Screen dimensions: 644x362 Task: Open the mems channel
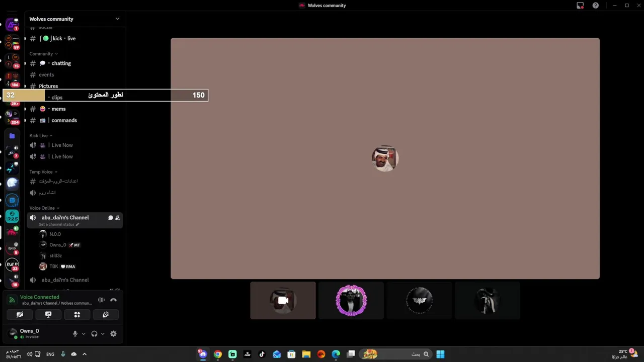[74, 109]
